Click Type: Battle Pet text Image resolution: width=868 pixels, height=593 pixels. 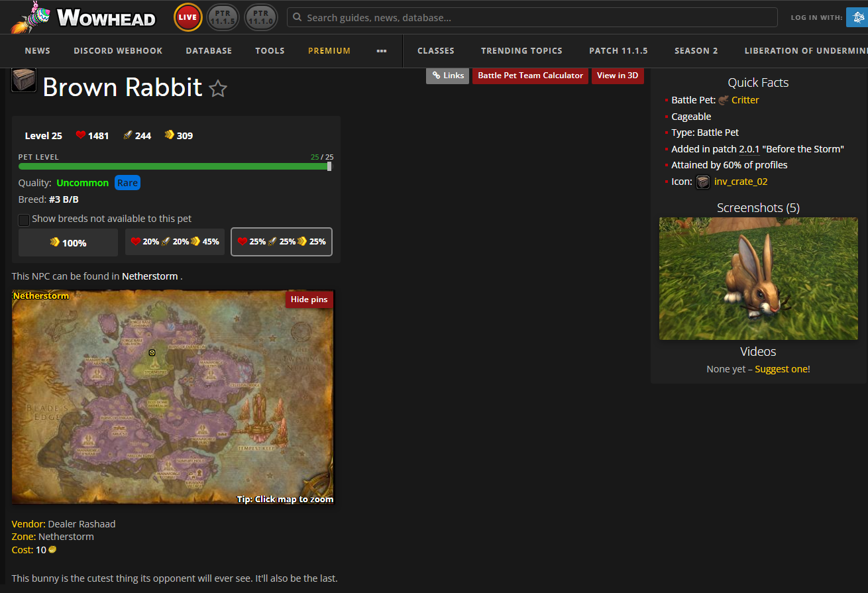tap(705, 133)
